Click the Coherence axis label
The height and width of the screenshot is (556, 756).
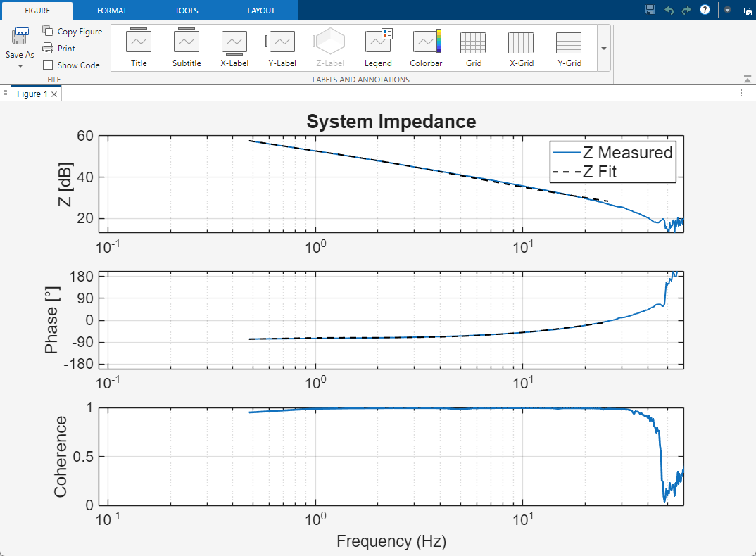tap(61, 457)
